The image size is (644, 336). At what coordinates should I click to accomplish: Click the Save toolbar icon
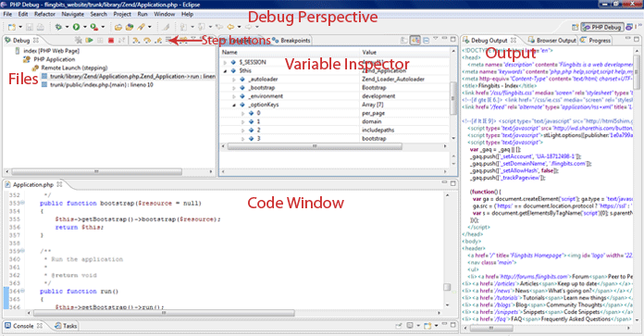[30, 27]
